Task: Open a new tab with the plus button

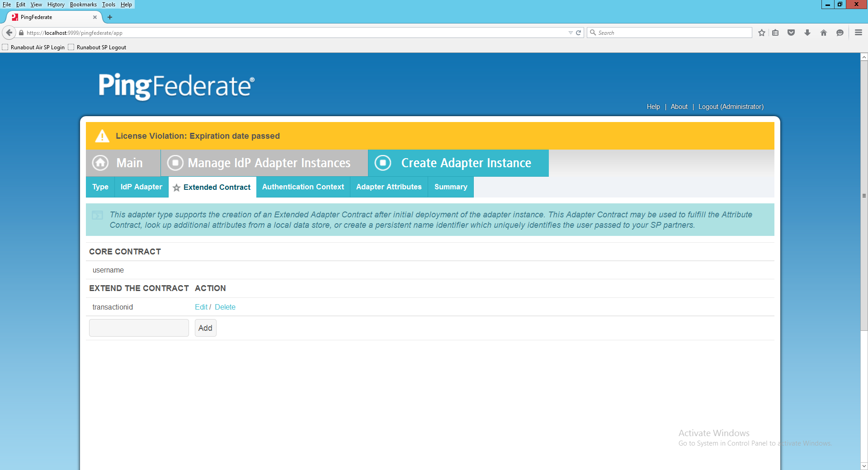Action: [109, 17]
